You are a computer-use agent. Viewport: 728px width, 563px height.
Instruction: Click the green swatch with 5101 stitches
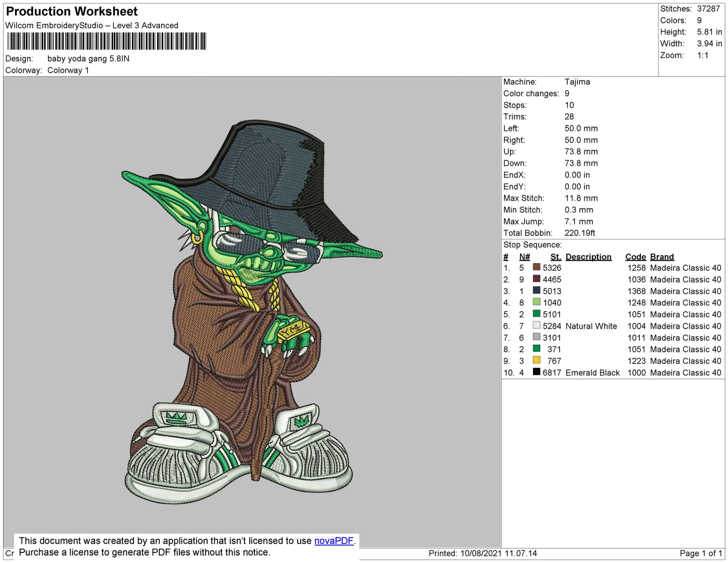coord(537,314)
